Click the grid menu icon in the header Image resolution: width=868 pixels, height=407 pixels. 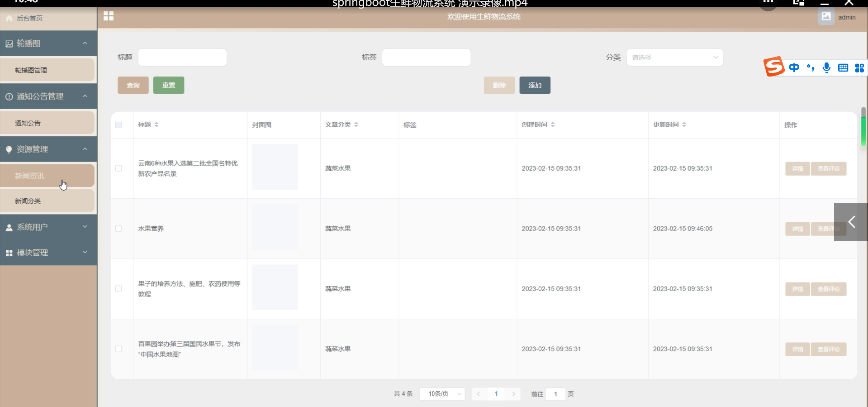[109, 16]
